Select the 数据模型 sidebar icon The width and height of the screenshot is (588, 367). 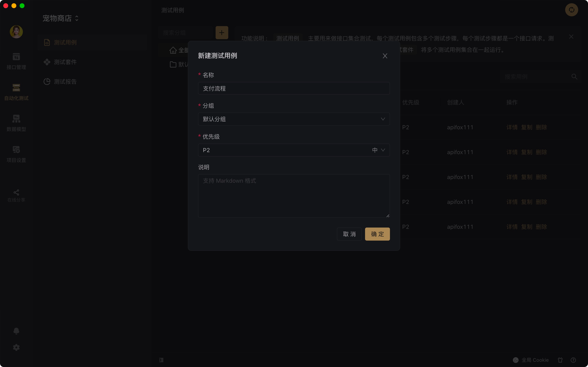pyautogui.click(x=16, y=123)
